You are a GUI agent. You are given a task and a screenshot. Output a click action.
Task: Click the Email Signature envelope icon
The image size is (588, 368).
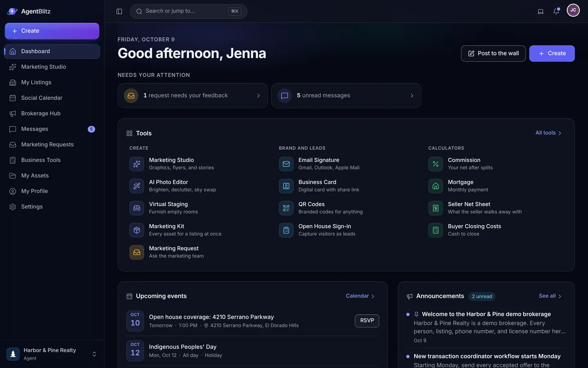pyautogui.click(x=286, y=164)
